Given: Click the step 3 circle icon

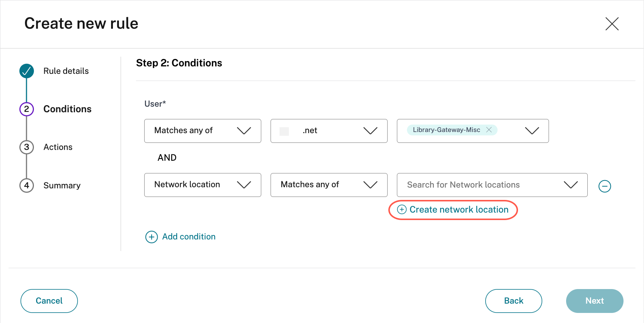Looking at the screenshot, I should (26, 147).
